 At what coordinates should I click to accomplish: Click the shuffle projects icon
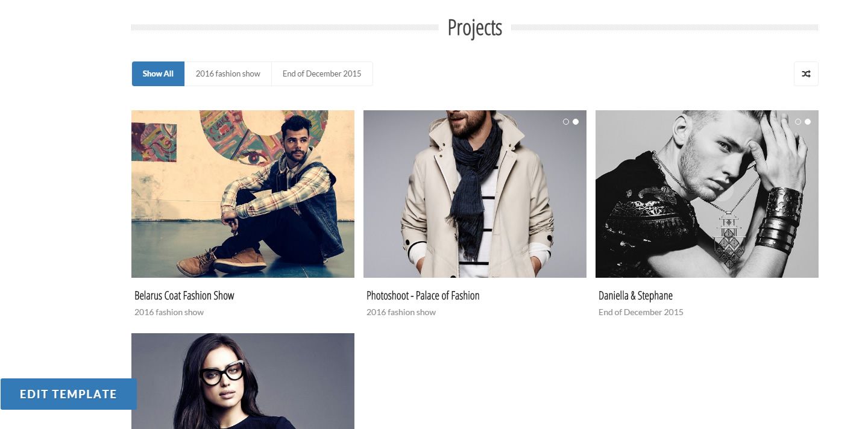pos(806,74)
